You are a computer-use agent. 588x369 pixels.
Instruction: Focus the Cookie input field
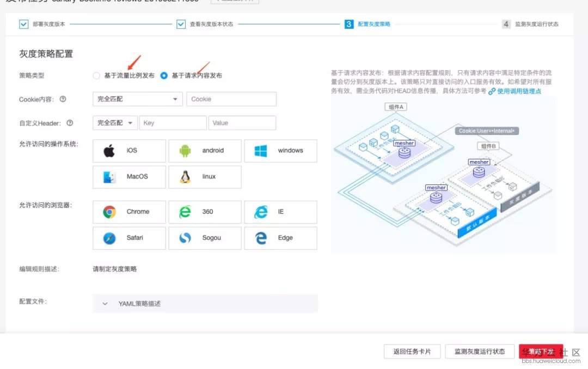231,99
